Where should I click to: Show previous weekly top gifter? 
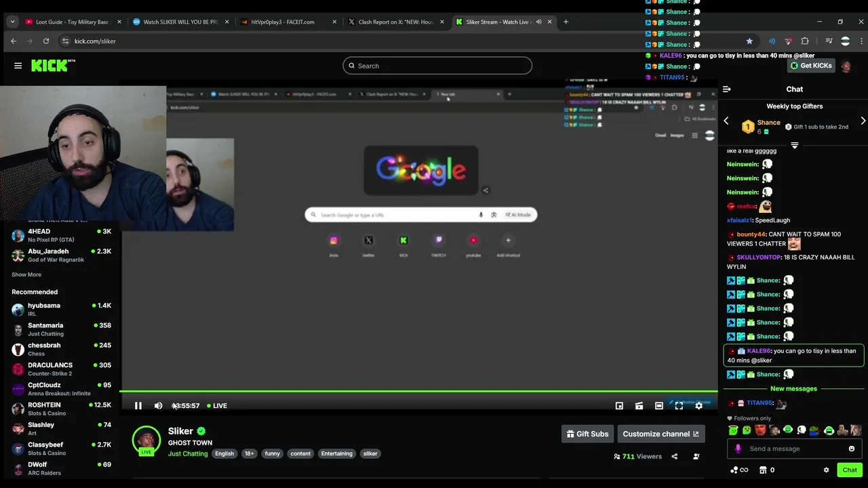point(726,121)
